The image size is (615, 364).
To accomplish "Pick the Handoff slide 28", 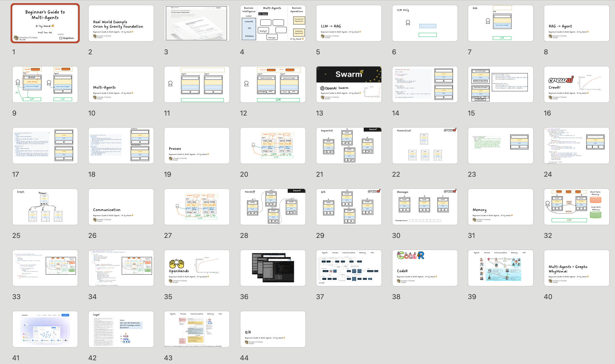I will point(273,207).
